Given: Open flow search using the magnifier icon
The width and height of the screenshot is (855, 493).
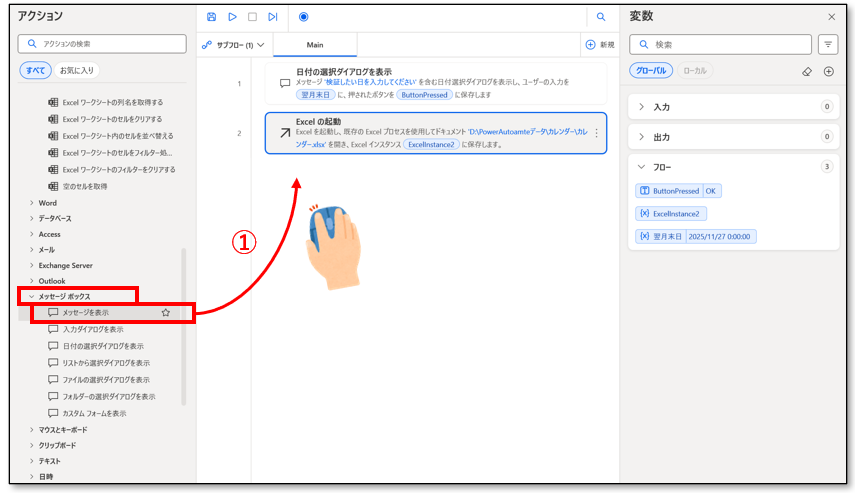Looking at the screenshot, I should [601, 17].
